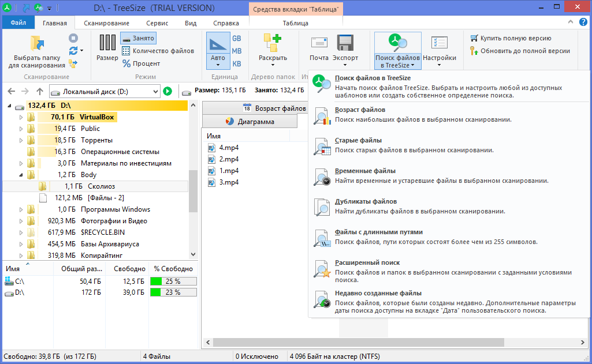The image size is (592, 364).
Task: Click the refresh scan icon
Action: pyautogui.click(x=73, y=51)
